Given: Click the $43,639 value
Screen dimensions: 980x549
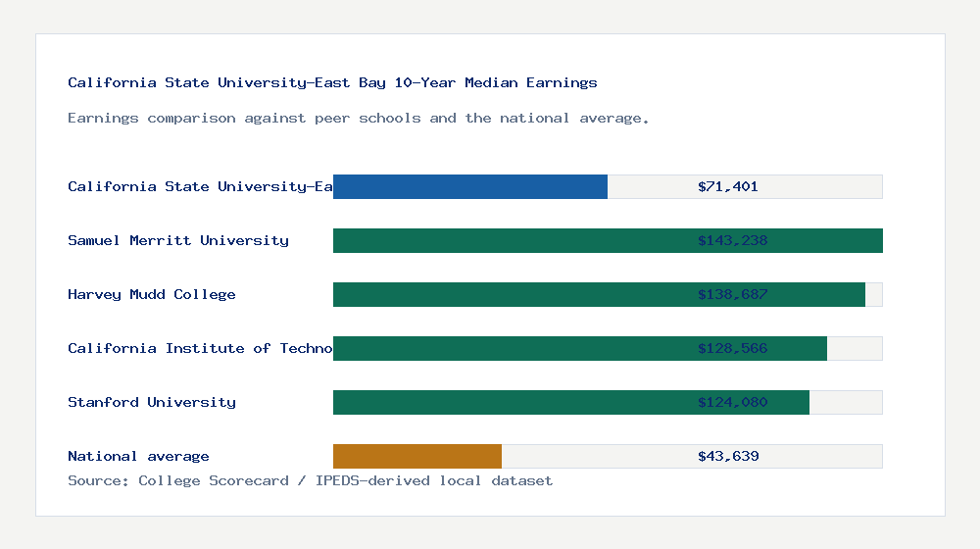Looking at the screenshot, I should pos(728,456).
